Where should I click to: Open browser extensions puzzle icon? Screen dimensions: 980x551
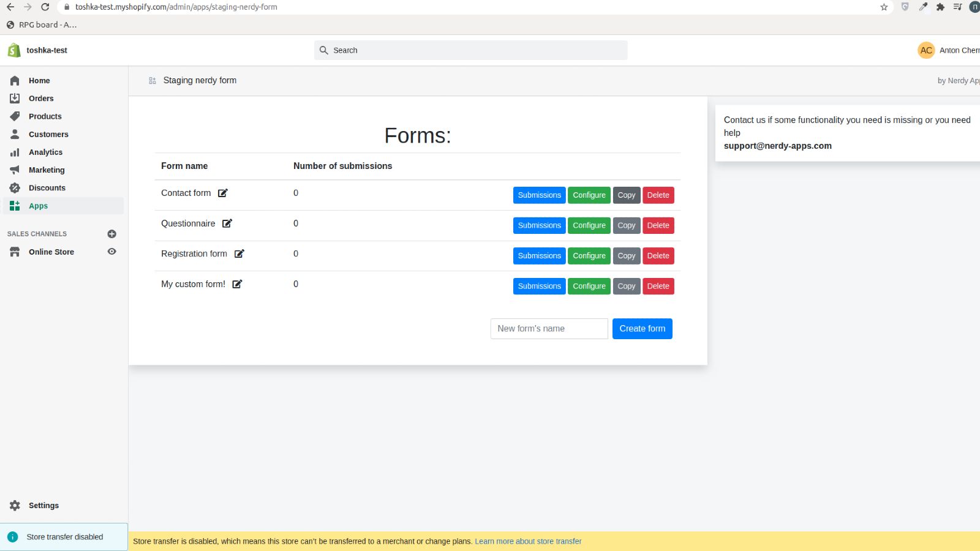pos(940,7)
